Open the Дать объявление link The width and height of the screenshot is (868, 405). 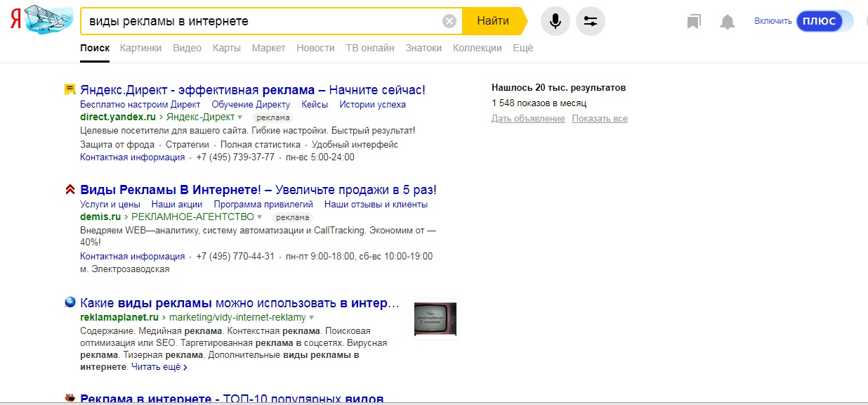click(x=527, y=119)
